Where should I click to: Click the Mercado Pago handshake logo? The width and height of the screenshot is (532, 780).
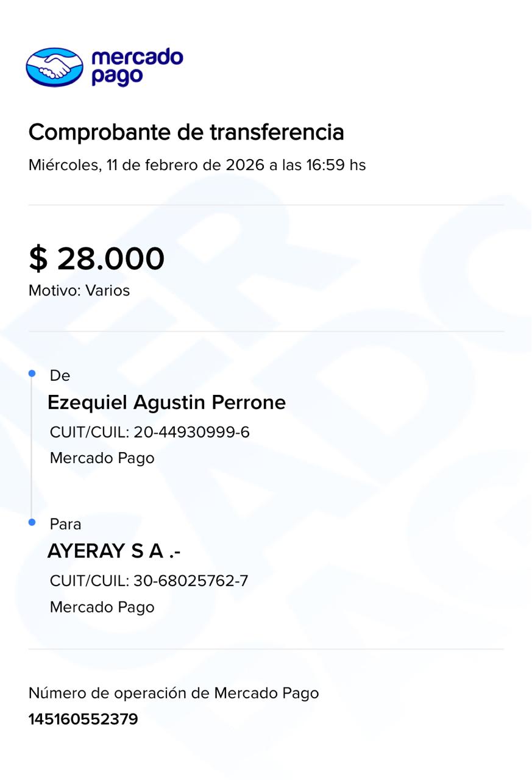click(x=54, y=67)
